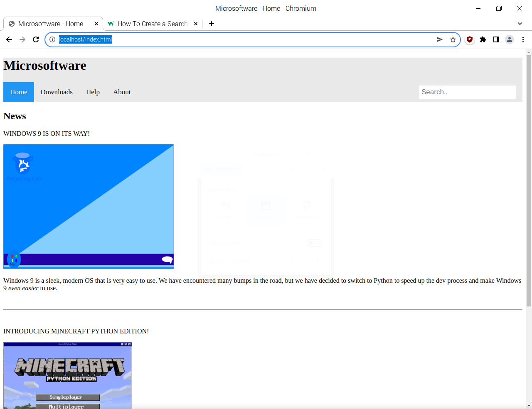
Task: Click the News heading
Action: (15, 116)
